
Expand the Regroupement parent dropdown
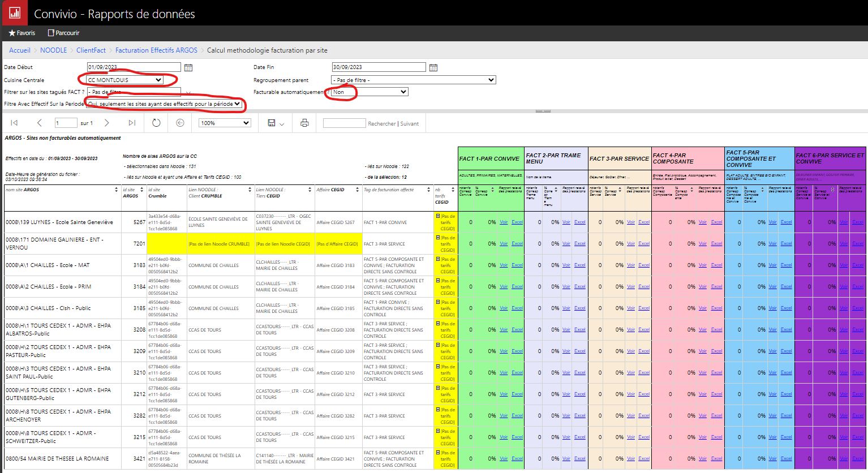click(x=413, y=80)
